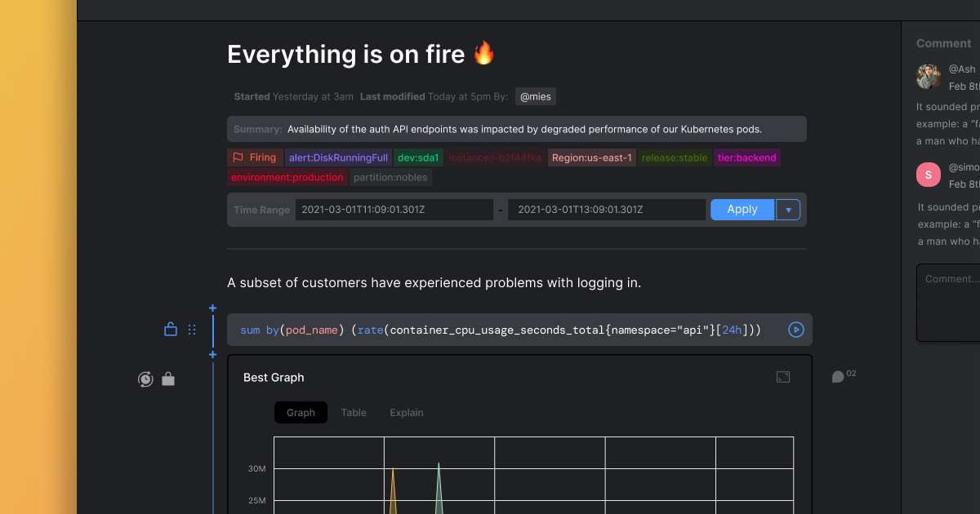Click the unlocked padlock icon beside query
Viewport: 980px width, 514px height.
(171, 330)
